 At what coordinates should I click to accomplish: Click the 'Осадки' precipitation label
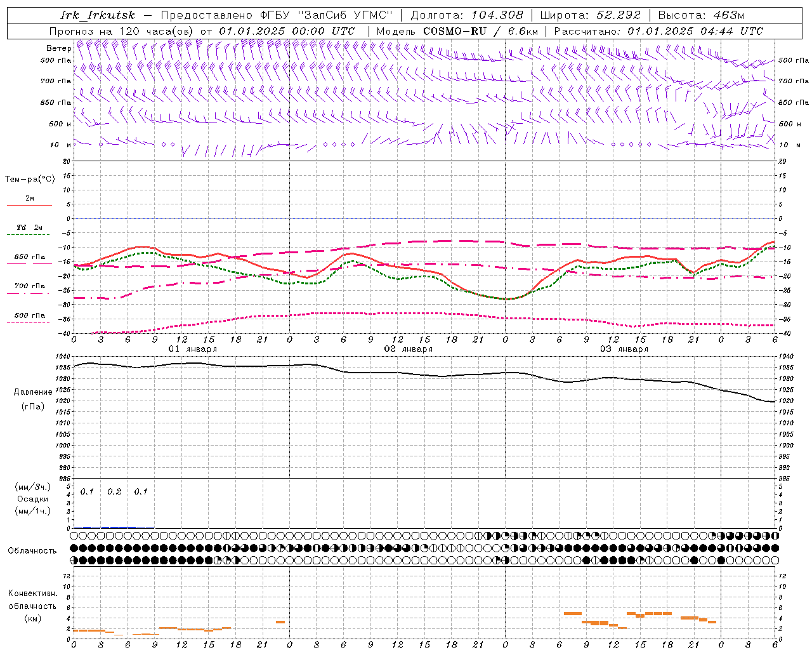(x=33, y=499)
